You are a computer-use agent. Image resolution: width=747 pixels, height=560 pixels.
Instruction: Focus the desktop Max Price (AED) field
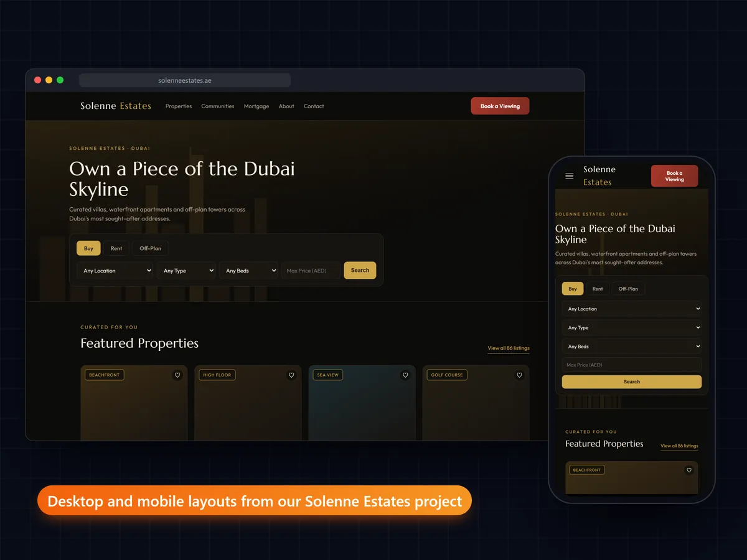click(x=311, y=271)
